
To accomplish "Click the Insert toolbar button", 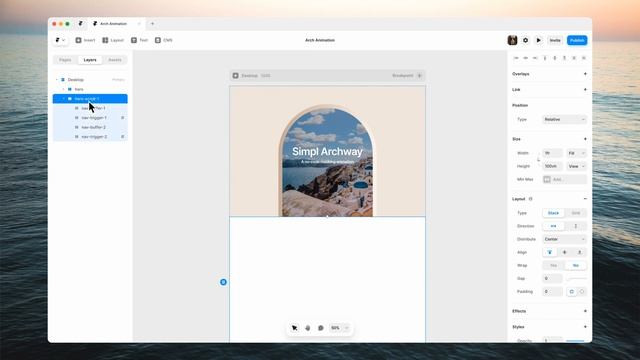I will 85,40.
